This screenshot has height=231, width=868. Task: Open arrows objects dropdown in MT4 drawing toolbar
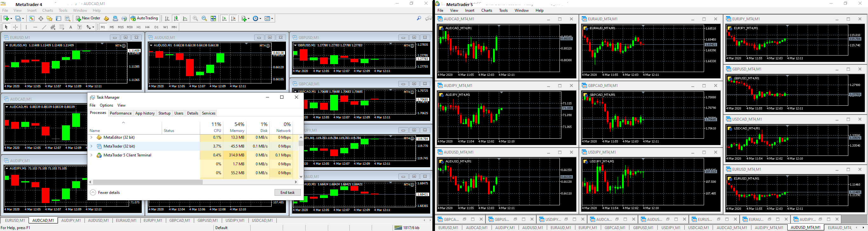click(93, 27)
